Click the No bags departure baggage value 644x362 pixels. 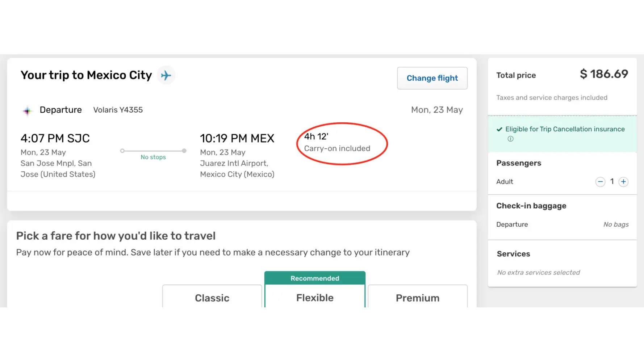[616, 224]
